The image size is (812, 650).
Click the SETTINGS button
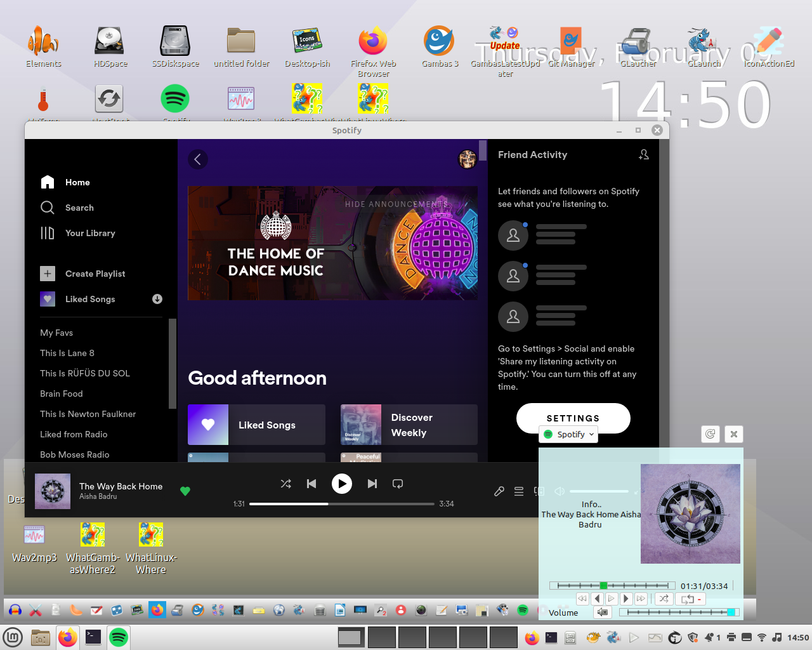pyautogui.click(x=573, y=418)
